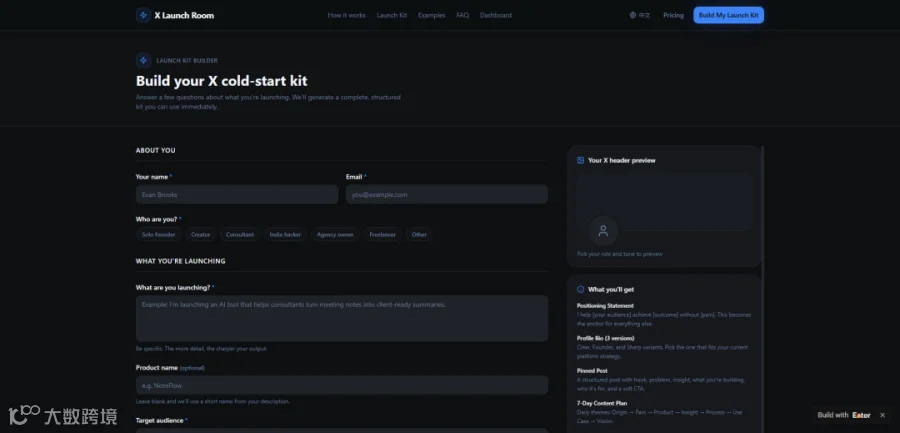Open the Launch Kit menu item
This screenshot has height=433, width=900.
[392, 16]
